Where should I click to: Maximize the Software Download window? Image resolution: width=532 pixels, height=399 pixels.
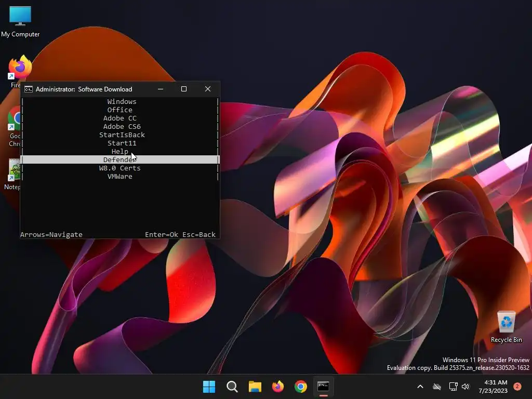[x=184, y=89]
